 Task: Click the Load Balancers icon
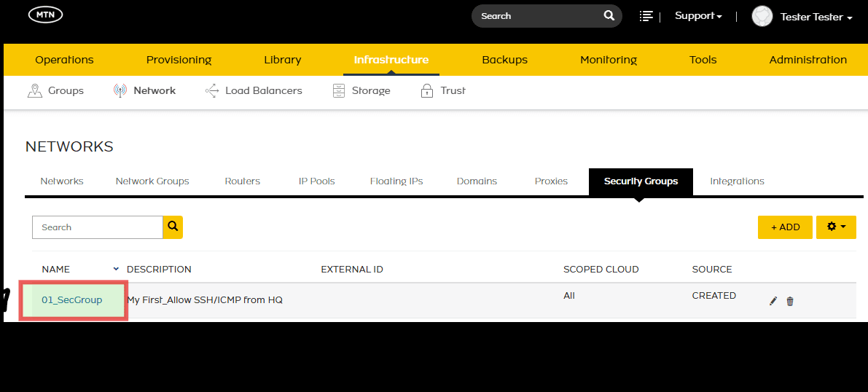(x=212, y=91)
